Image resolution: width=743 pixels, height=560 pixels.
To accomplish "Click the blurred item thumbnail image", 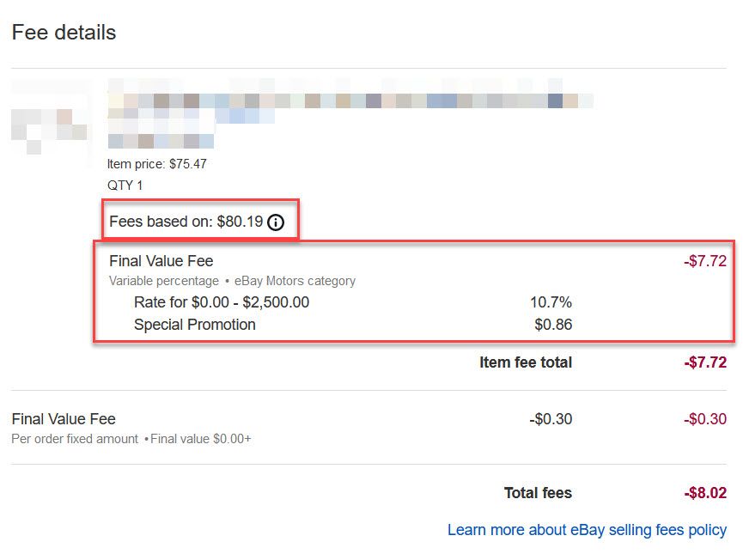I will pyautogui.click(x=52, y=122).
